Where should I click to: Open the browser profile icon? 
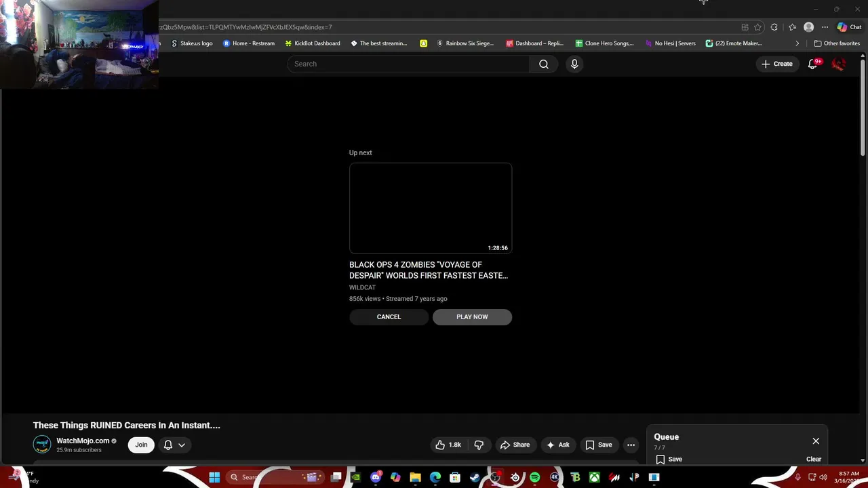pyautogui.click(x=808, y=27)
